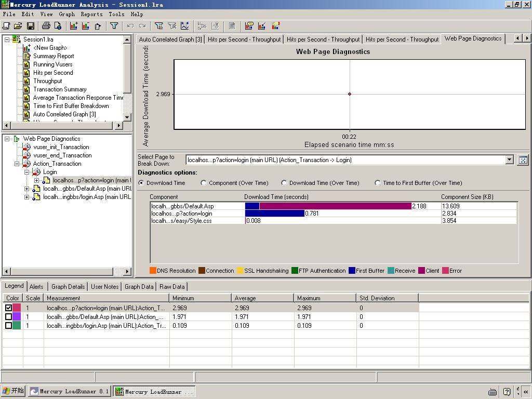Collapse the Web Page Diagnostics tree node
The height and width of the screenshot is (399, 532).
click(7, 139)
